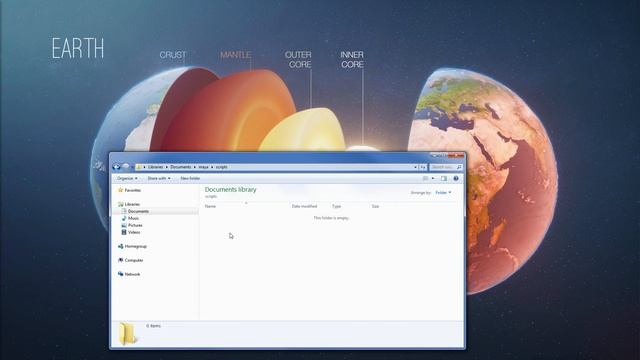The image size is (640, 360).
Task: Go forward with the Forward arrow button
Action: tap(126, 167)
